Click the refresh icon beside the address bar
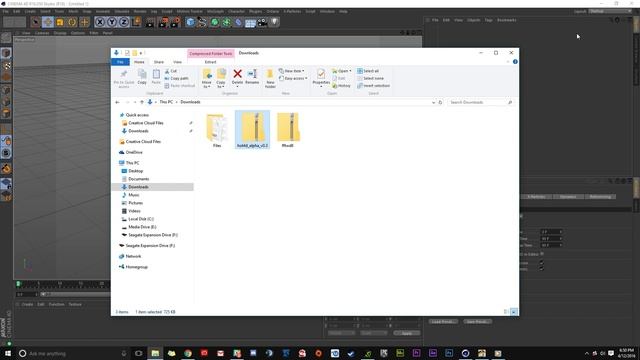Image resolution: width=640 pixels, height=360 pixels. 440,102
